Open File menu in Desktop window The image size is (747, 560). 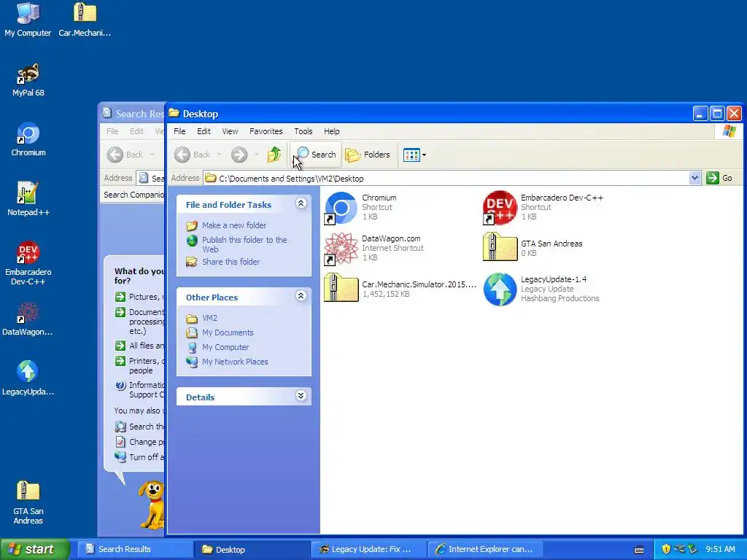[x=179, y=131]
